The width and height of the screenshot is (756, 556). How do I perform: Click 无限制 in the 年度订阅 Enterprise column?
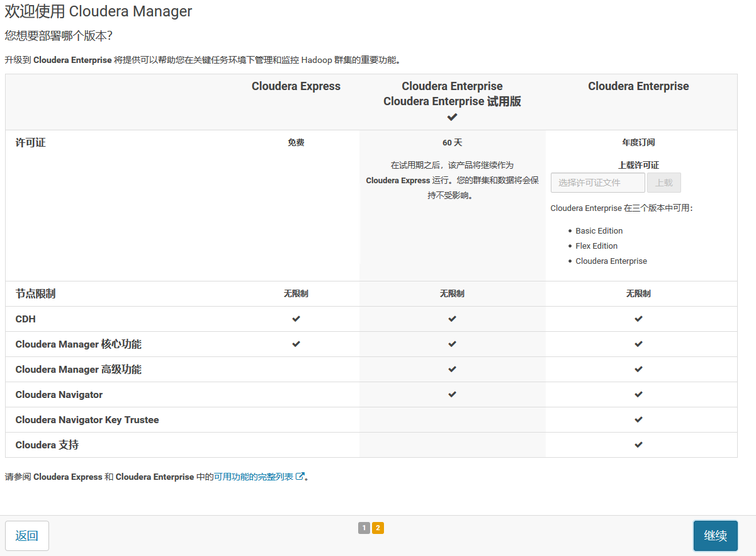coord(638,293)
